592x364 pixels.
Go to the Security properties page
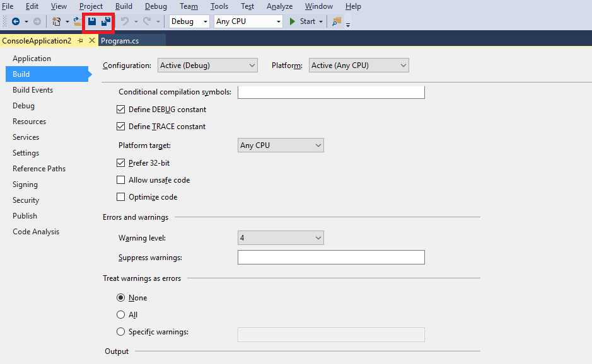26,200
